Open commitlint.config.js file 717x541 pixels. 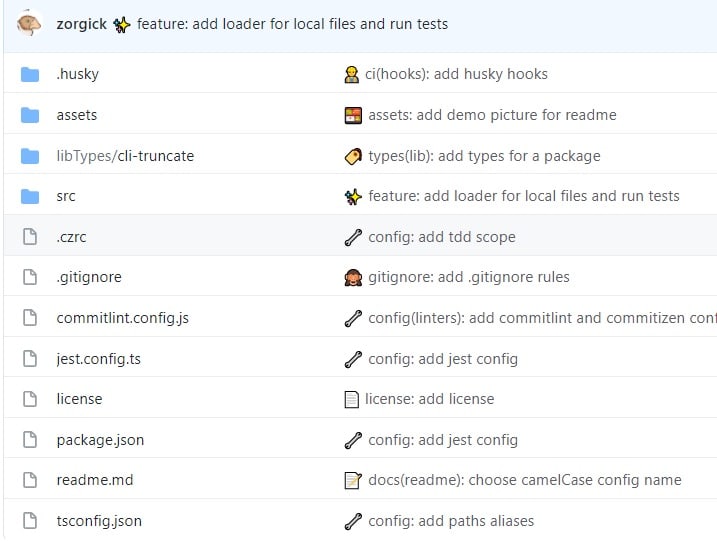[122, 318]
